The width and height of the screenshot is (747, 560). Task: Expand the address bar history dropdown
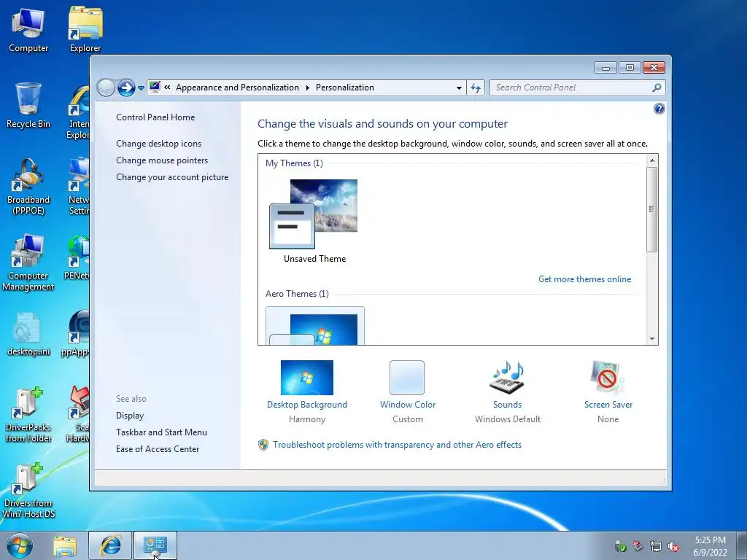(459, 87)
